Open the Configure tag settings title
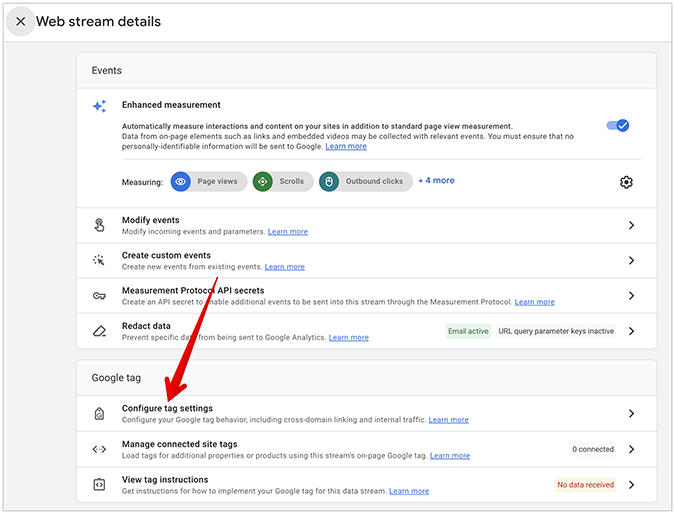 pos(167,408)
